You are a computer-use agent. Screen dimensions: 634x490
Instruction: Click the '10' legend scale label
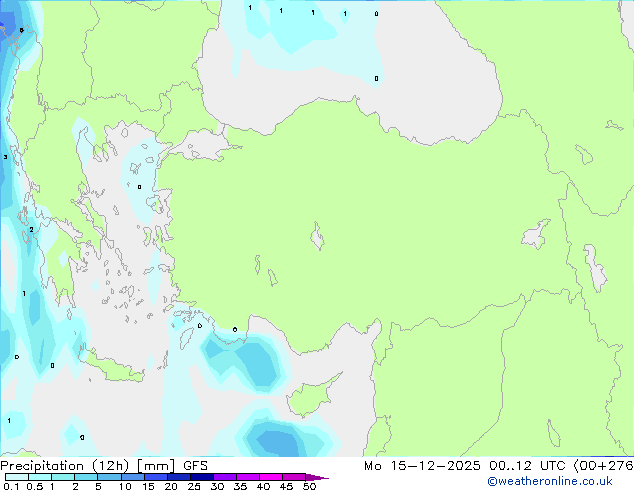[x=125, y=486]
